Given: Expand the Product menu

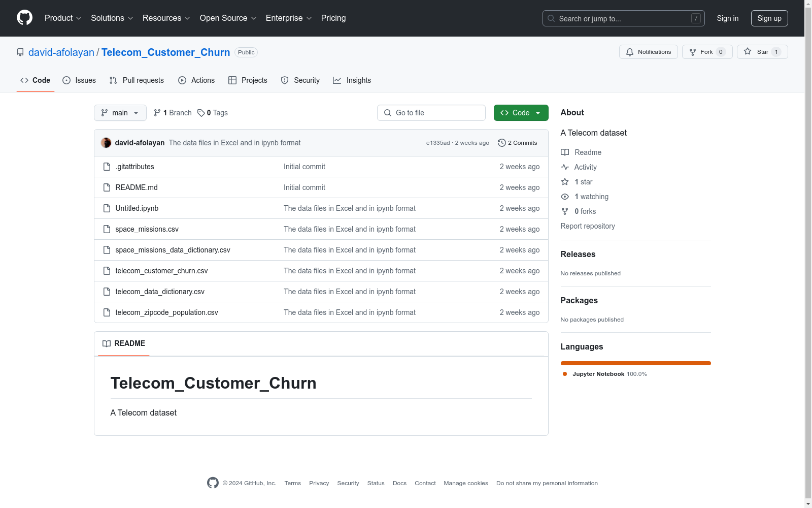Looking at the screenshot, I should [x=63, y=18].
